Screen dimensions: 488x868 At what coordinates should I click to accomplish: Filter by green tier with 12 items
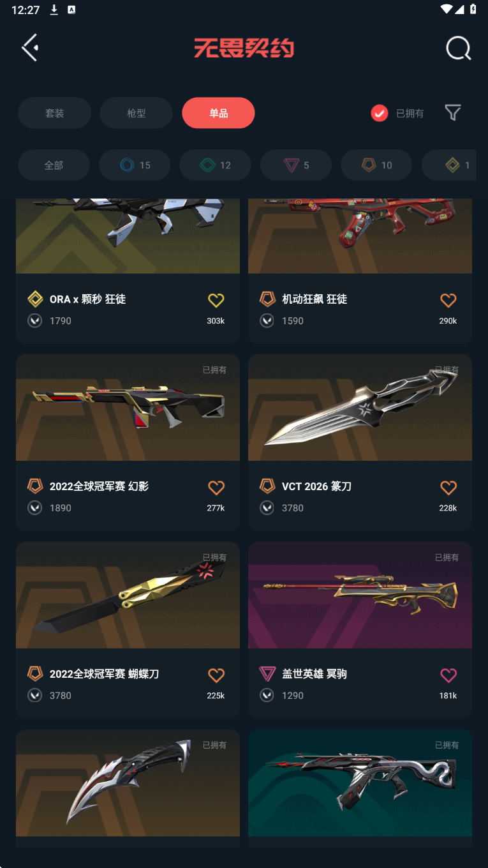coord(215,165)
